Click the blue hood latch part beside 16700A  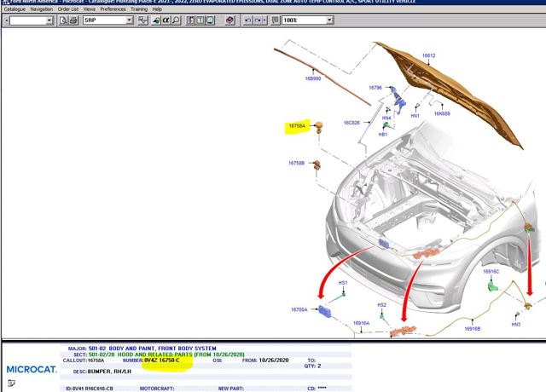point(325,310)
